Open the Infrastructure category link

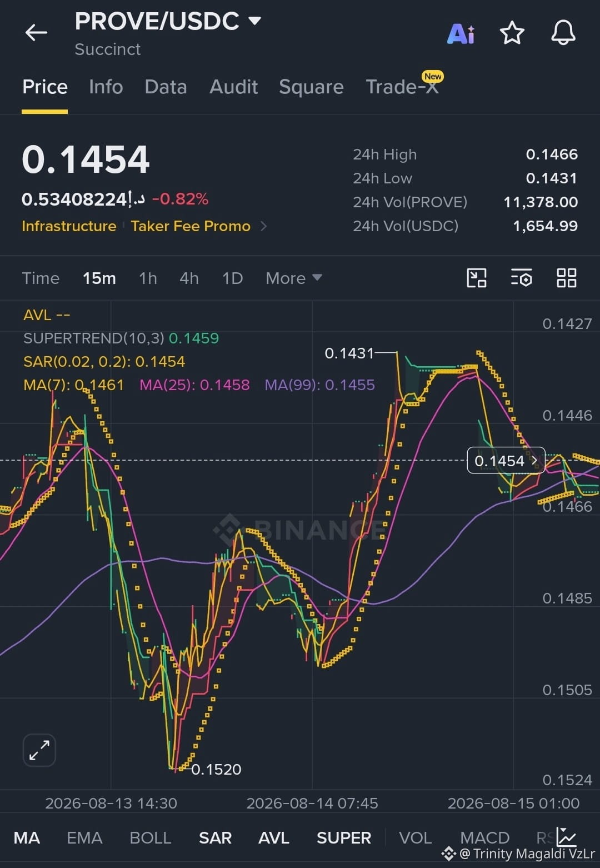click(x=69, y=226)
